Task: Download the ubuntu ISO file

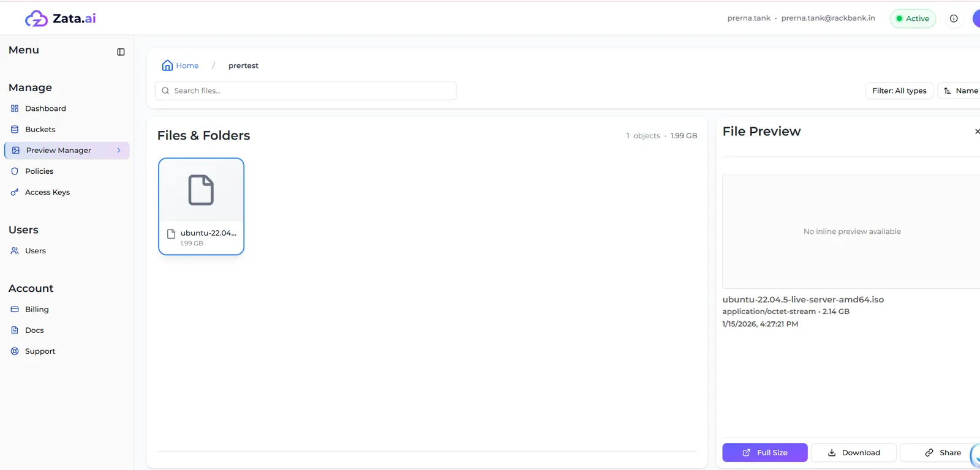Action: pos(854,453)
